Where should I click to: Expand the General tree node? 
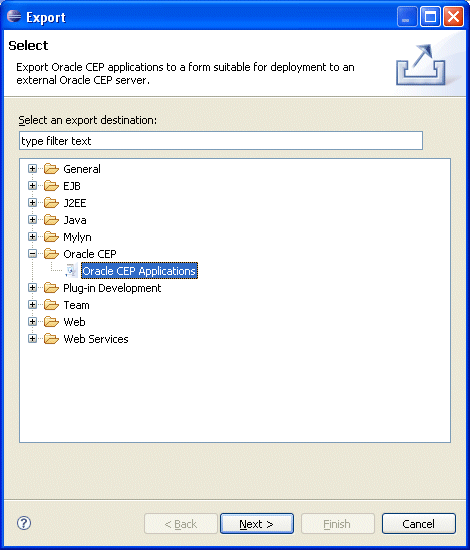point(32,169)
